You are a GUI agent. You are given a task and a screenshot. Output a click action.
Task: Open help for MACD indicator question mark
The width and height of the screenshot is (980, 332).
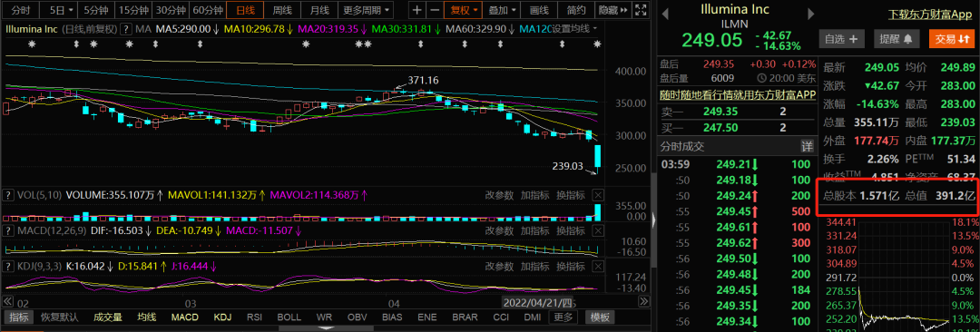click(8, 230)
